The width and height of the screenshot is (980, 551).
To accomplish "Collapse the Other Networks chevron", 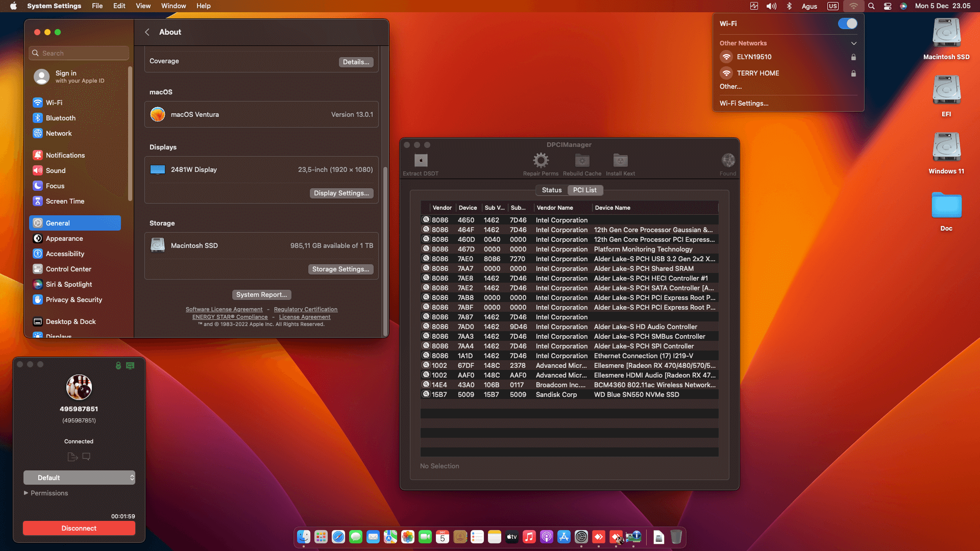I will [853, 43].
